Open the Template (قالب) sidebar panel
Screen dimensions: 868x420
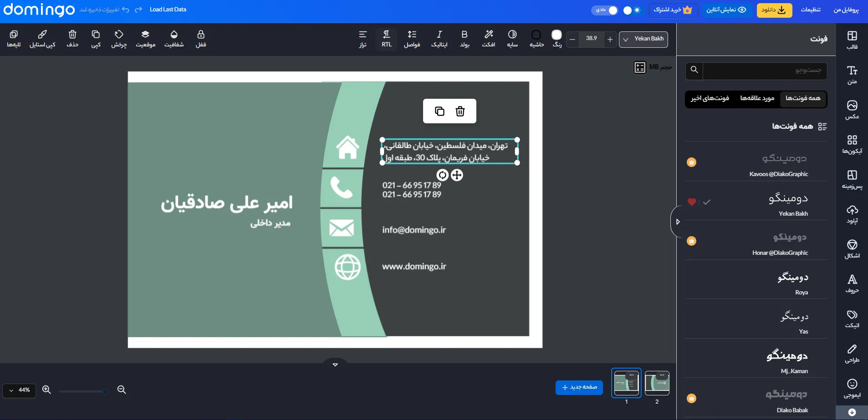(x=852, y=40)
